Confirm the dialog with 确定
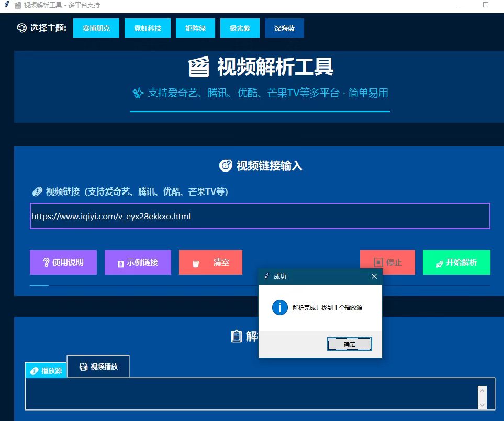Image resolution: width=504 pixels, height=421 pixels. coord(350,344)
